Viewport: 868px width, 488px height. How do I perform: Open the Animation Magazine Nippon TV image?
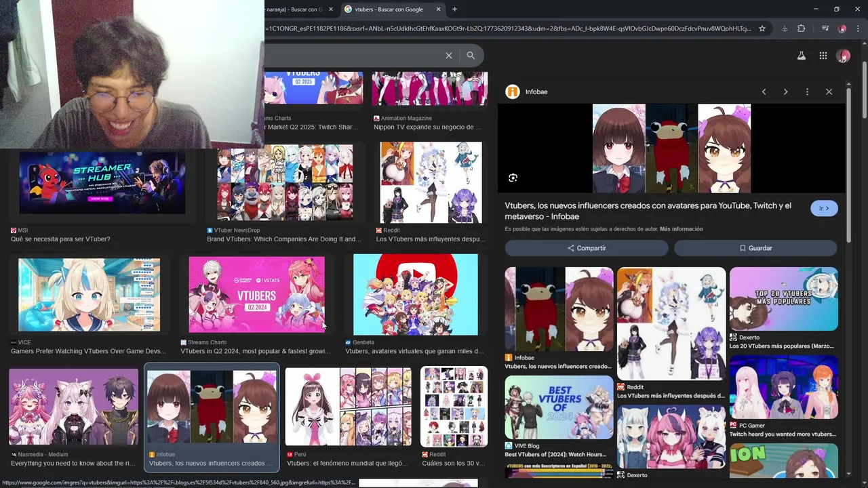[429, 88]
